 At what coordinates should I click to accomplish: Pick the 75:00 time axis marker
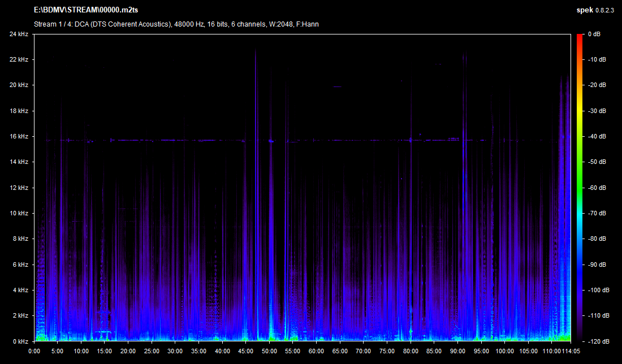coord(387,350)
